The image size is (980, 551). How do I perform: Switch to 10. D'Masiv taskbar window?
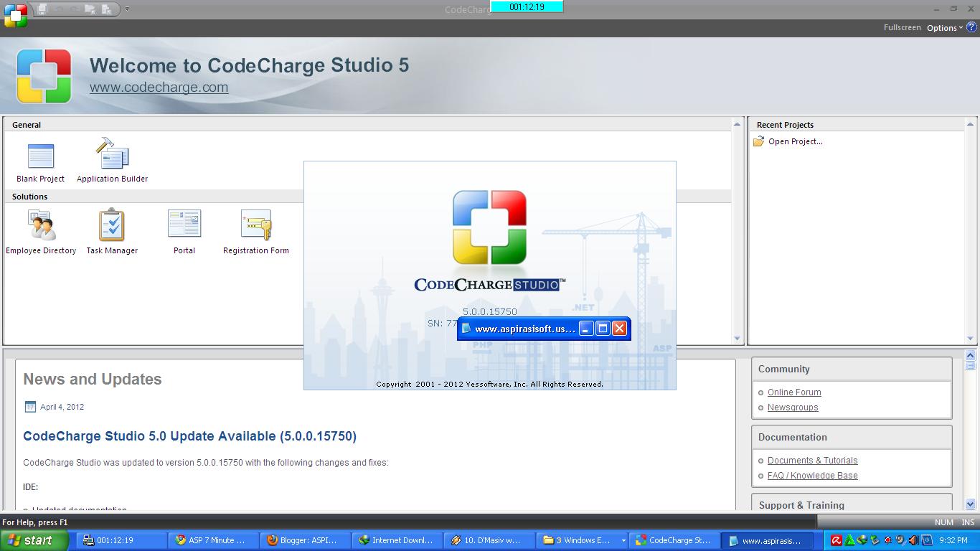(x=489, y=540)
